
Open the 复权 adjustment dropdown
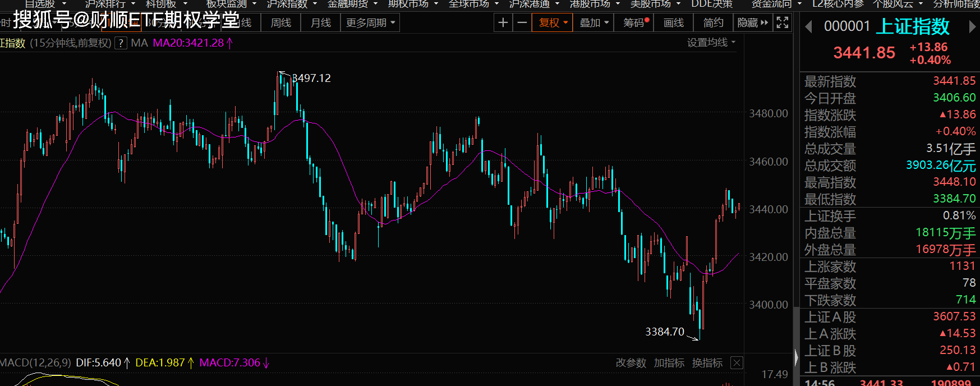(553, 22)
